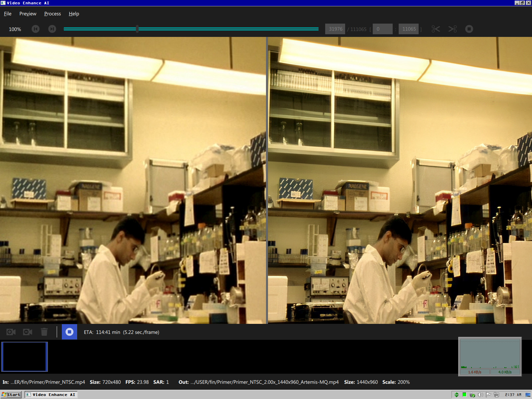Click the 4.0 KB/s speed readout
This screenshot has height=399, width=532.
click(x=505, y=372)
